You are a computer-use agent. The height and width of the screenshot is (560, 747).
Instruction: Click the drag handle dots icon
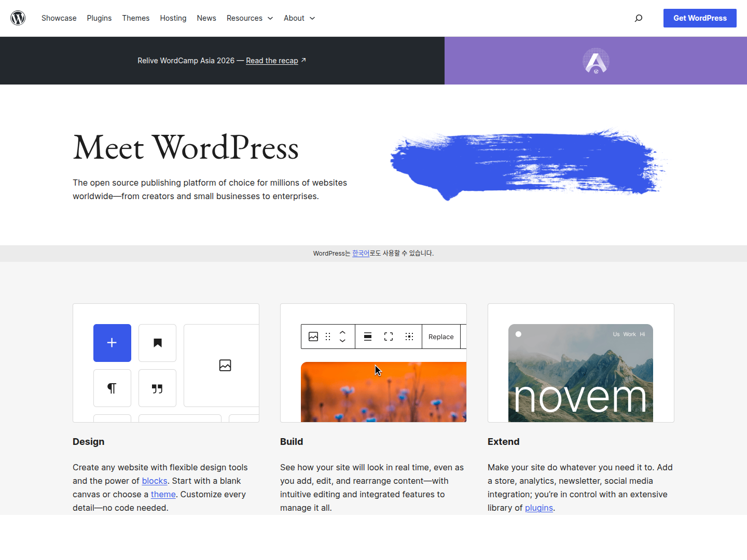[x=328, y=337]
